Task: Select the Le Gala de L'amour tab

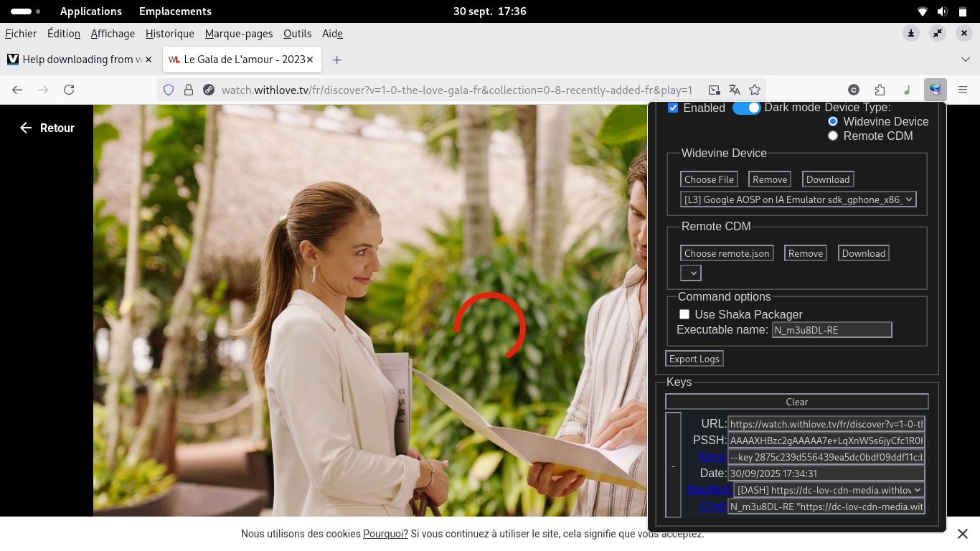Action: point(242,60)
